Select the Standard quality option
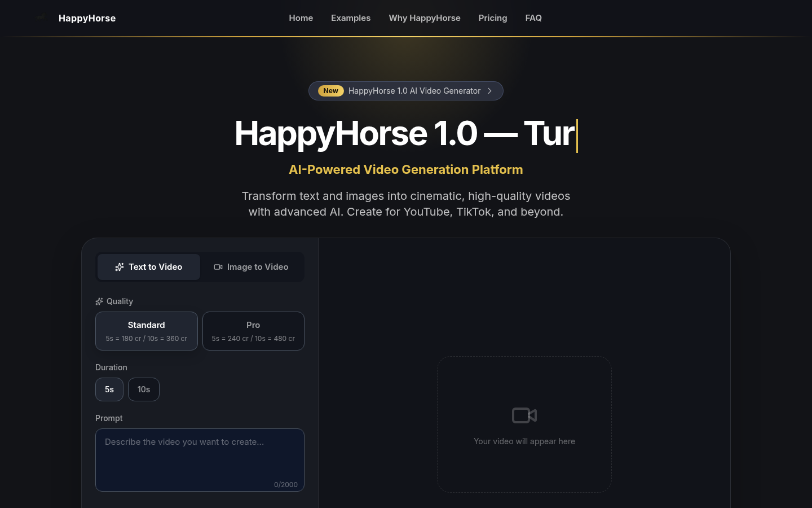The height and width of the screenshot is (508, 812). pyautogui.click(x=146, y=331)
